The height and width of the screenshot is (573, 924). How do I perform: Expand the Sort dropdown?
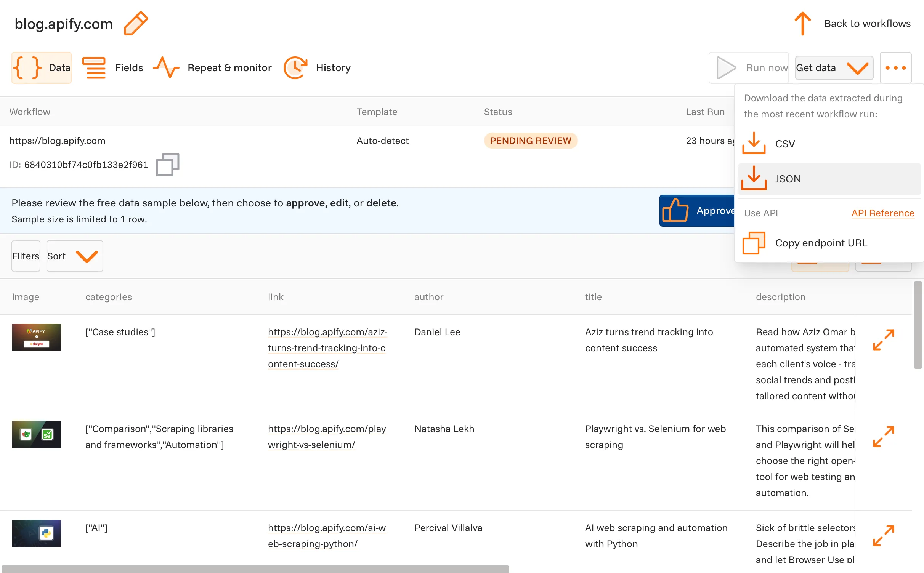coord(75,256)
